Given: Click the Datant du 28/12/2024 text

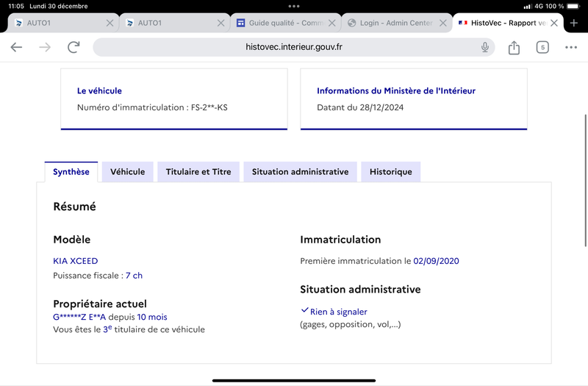Looking at the screenshot, I should point(360,107).
